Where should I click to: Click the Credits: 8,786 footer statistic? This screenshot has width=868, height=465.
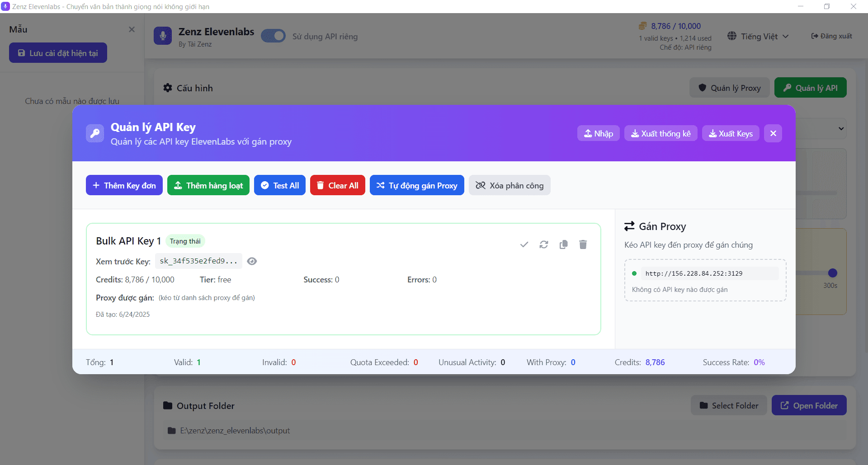point(640,362)
